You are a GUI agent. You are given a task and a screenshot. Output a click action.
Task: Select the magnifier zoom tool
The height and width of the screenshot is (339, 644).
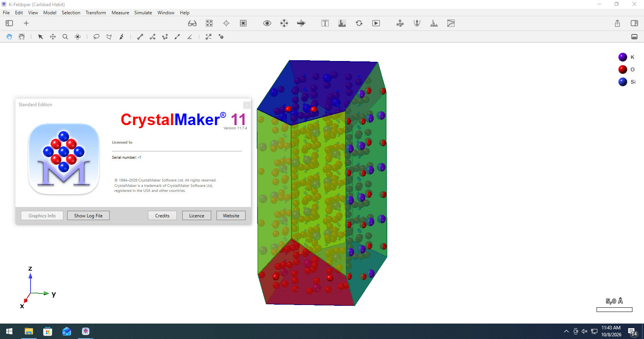pyautogui.click(x=65, y=37)
